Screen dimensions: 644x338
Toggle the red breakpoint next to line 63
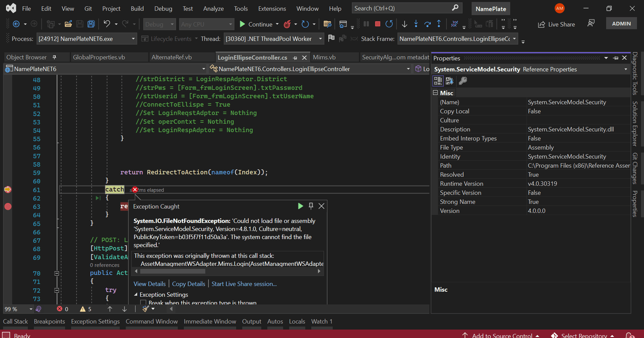[8, 206]
